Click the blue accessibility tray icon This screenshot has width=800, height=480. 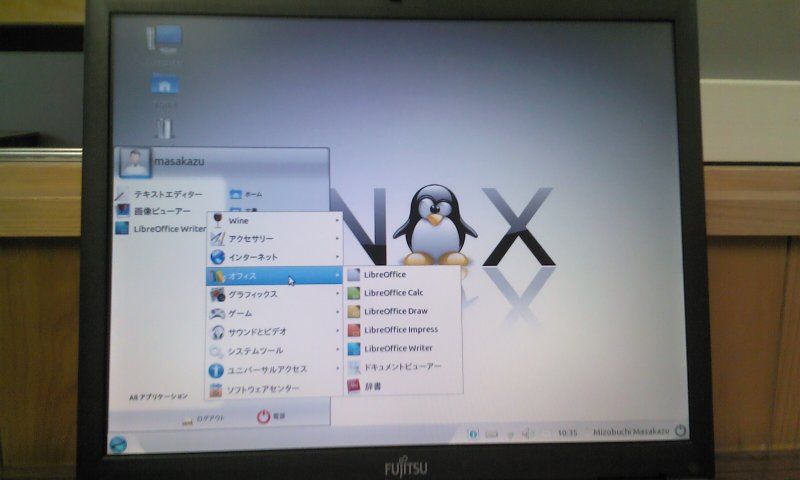473,434
